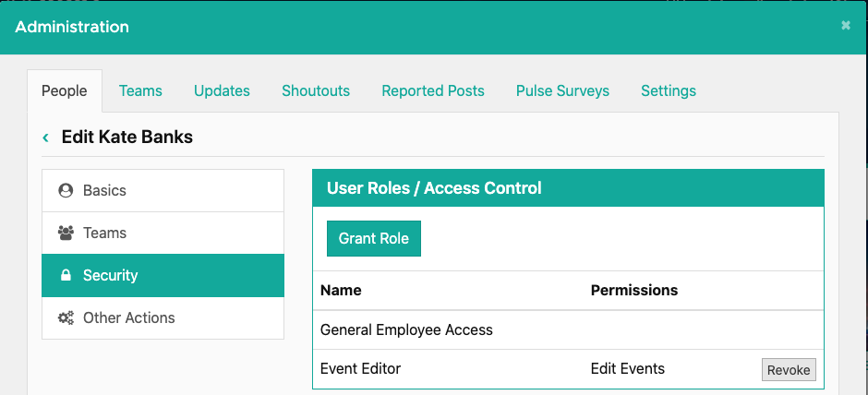Screen dimensions: 868x395
Task: Close the Administration dialog with the X
Action: point(845,26)
